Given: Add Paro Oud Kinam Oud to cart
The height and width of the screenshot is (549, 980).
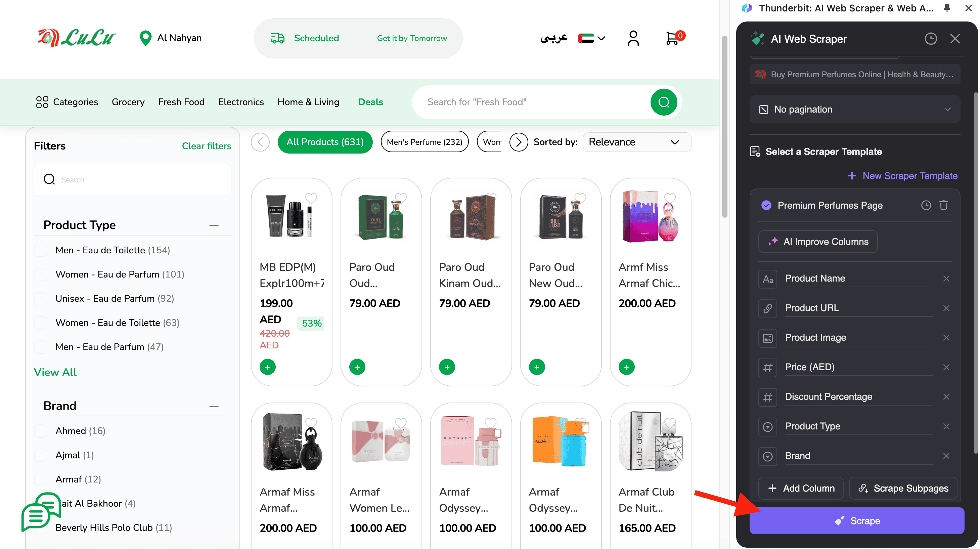Looking at the screenshot, I should [x=447, y=367].
